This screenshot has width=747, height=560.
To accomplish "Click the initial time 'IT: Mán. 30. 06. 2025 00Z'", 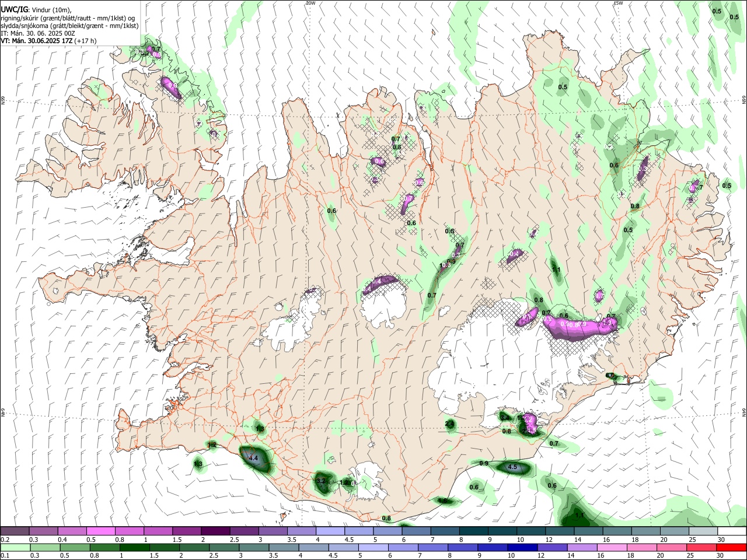I will point(37,33).
